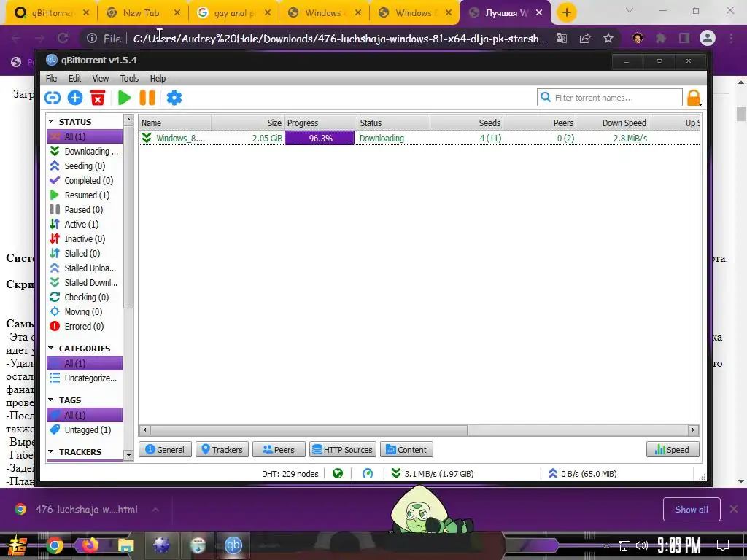
Task: Switch to the Content tab
Action: coord(406,449)
